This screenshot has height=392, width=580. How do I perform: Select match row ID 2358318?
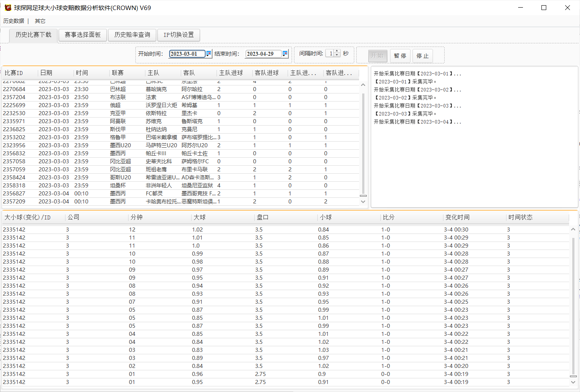pyautogui.click(x=180, y=185)
